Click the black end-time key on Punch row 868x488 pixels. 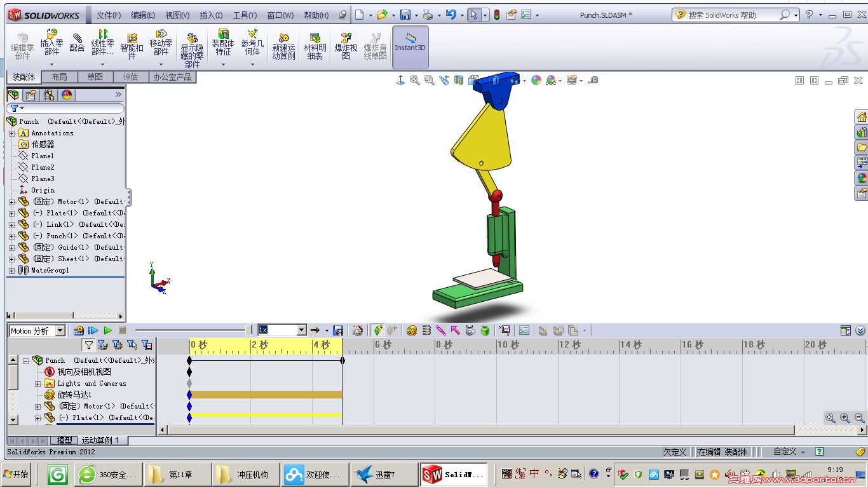tap(342, 361)
